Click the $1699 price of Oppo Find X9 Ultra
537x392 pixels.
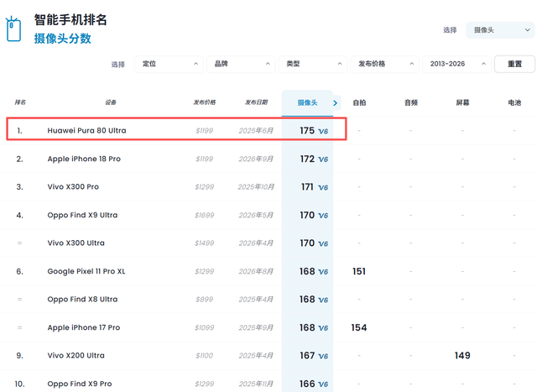pos(205,215)
